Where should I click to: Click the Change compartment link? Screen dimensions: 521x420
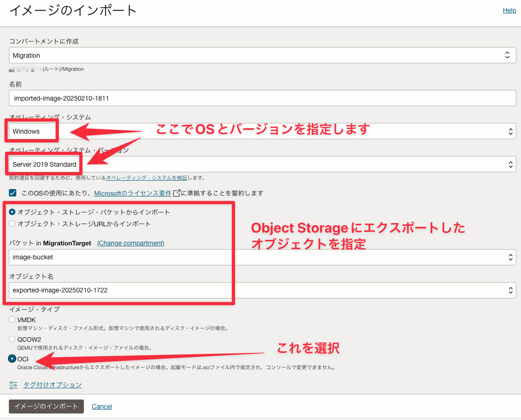(130, 244)
